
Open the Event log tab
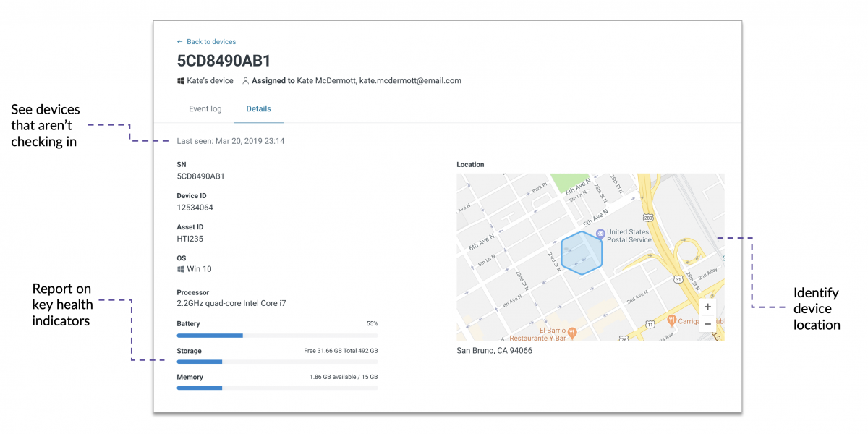click(x=205, y=109)
